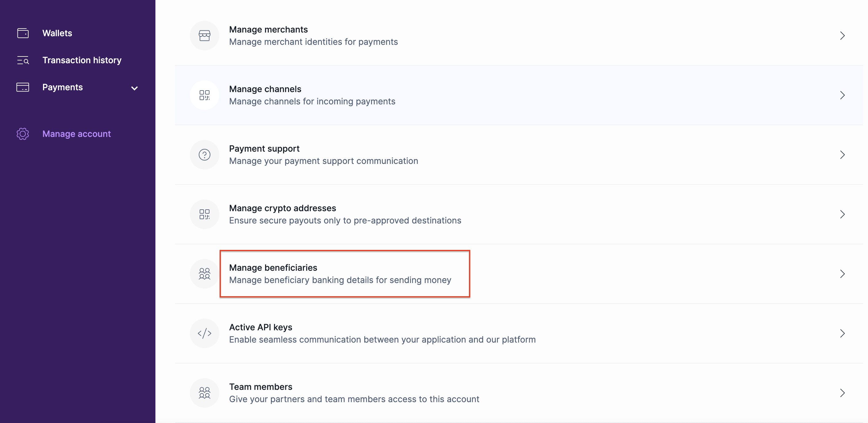Go to Transaction history page
The height and width of the screenshot is (423, 868).
82,60
